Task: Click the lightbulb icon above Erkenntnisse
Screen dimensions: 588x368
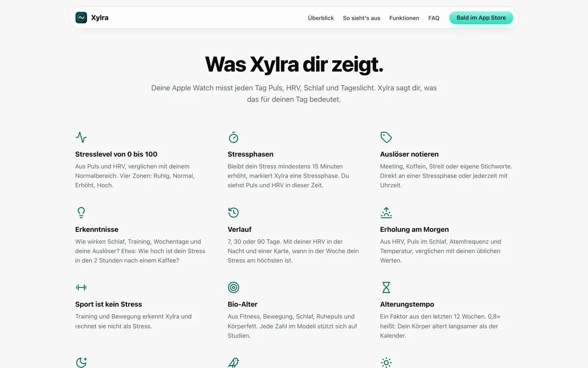Action: click(x=81, y=213)
